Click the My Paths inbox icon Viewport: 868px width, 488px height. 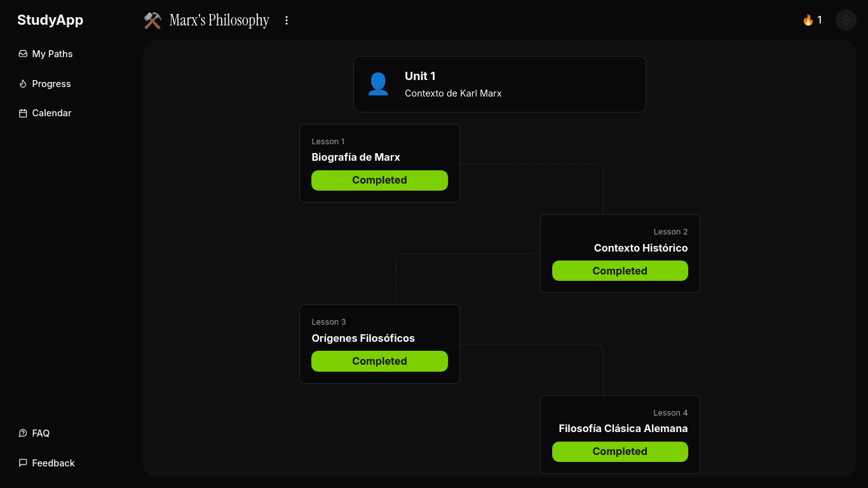tap(23, 54)
